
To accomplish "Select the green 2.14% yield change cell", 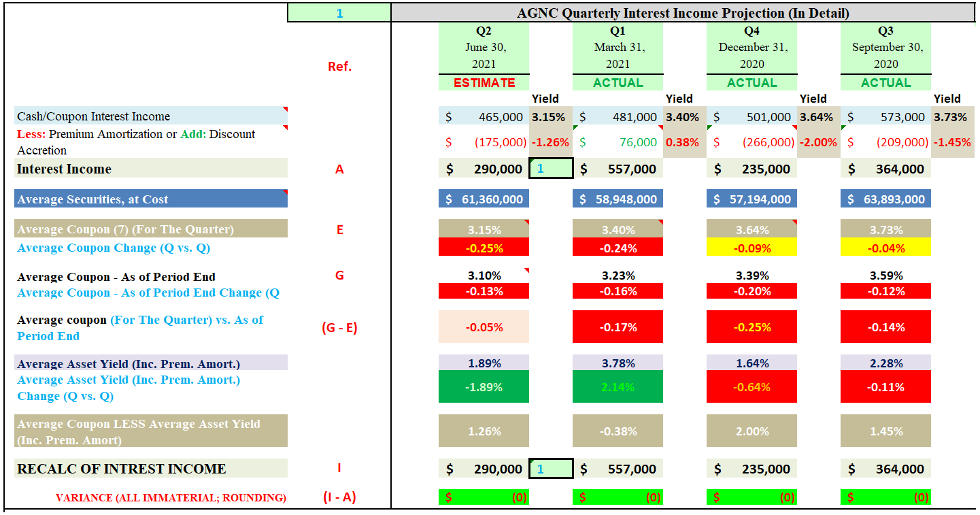I will 618,387.
